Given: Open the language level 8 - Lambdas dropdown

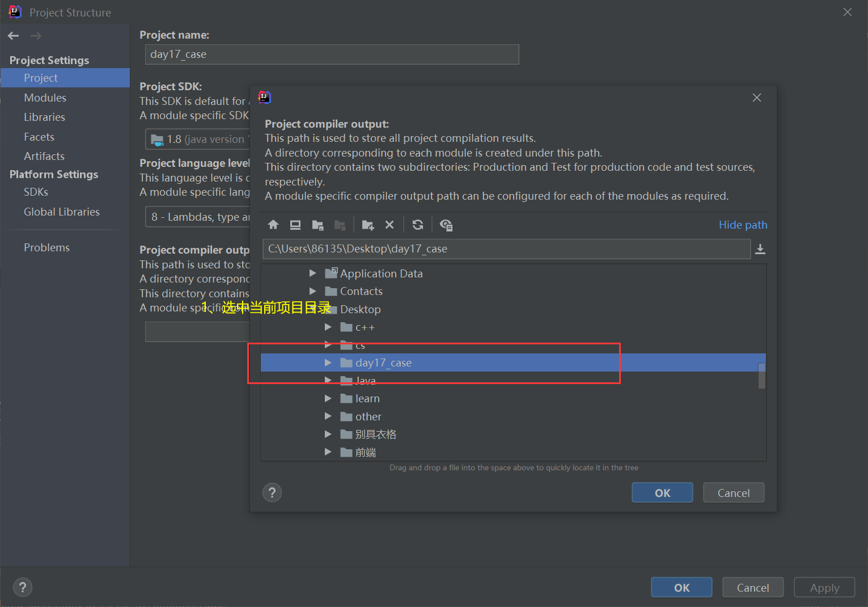Looking at the screenshot, I should tap(198, 217).
